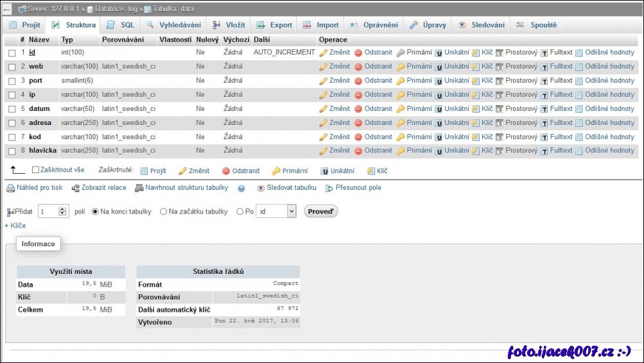The width and height of the screenshot is (644, 363).
Task: Enable the Zaškrtnout vše checkbox
Action: (x=36, y=170)
